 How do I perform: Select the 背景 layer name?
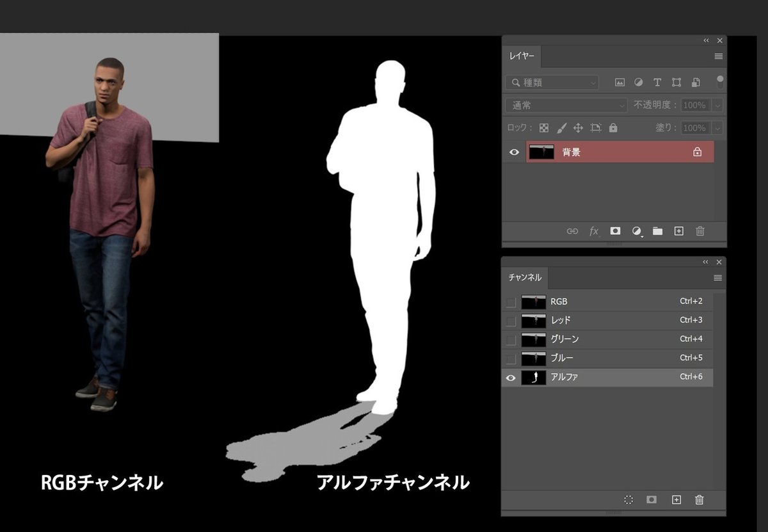tap(571, 152)
